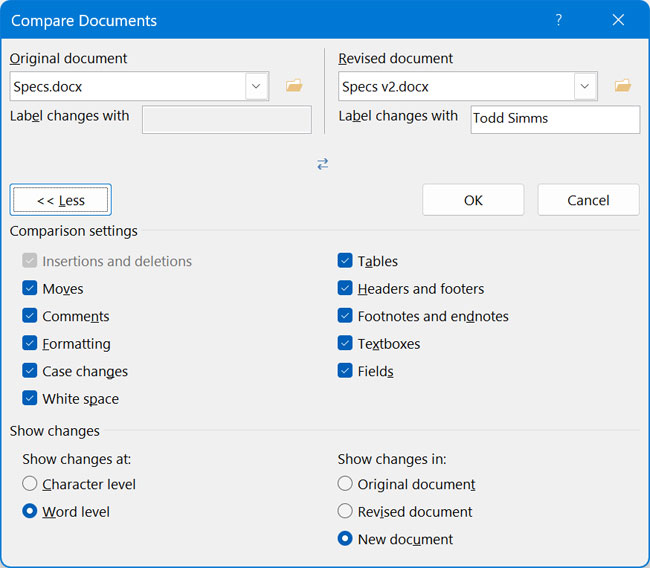Screen dimensions: 650x568
Task: Uncheck the Tables checkbox
Action: tap(345, 261)
